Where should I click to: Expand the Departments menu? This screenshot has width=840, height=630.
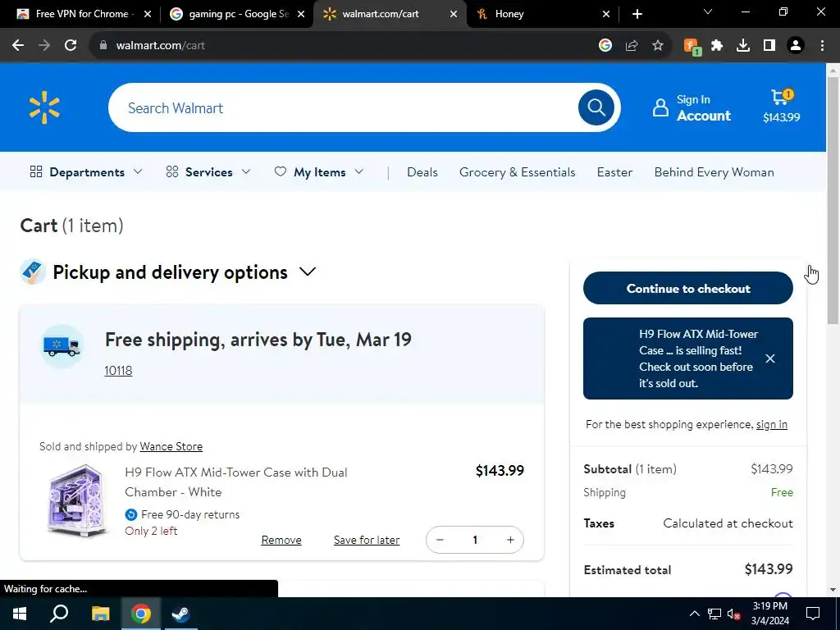(x=86, y=172)
